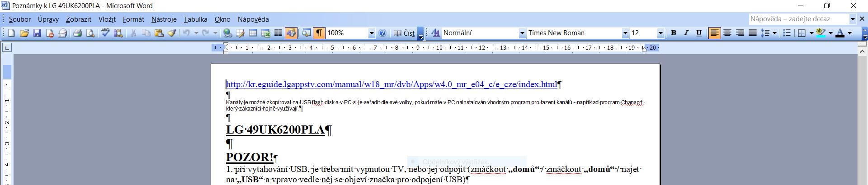Open Document Map with the magnifier icon

click(x=306, y=33)
